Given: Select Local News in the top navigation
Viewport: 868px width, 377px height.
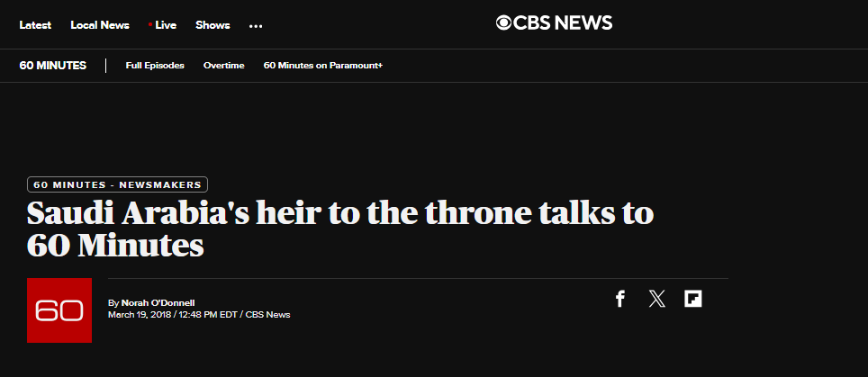Looking at the screenshot, I should point(100,25).
